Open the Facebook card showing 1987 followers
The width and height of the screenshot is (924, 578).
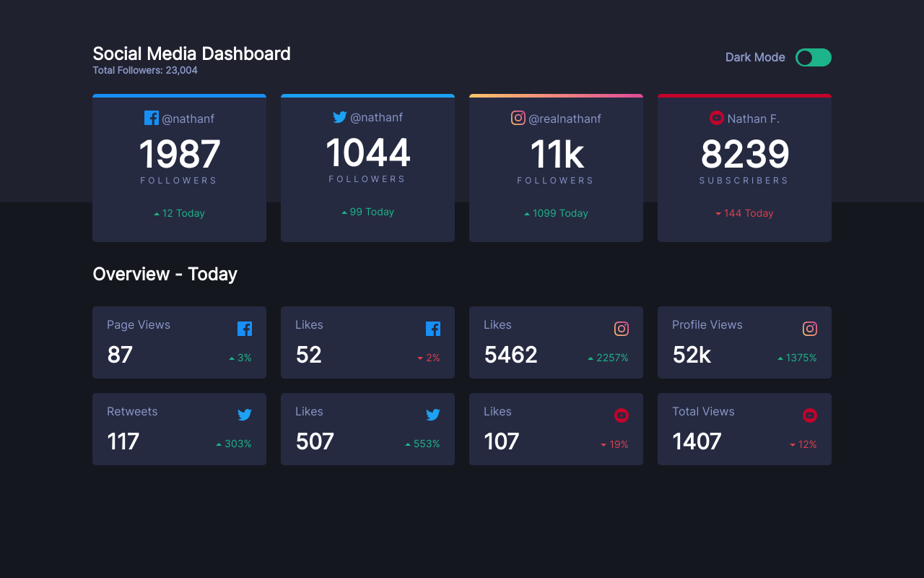179,168
